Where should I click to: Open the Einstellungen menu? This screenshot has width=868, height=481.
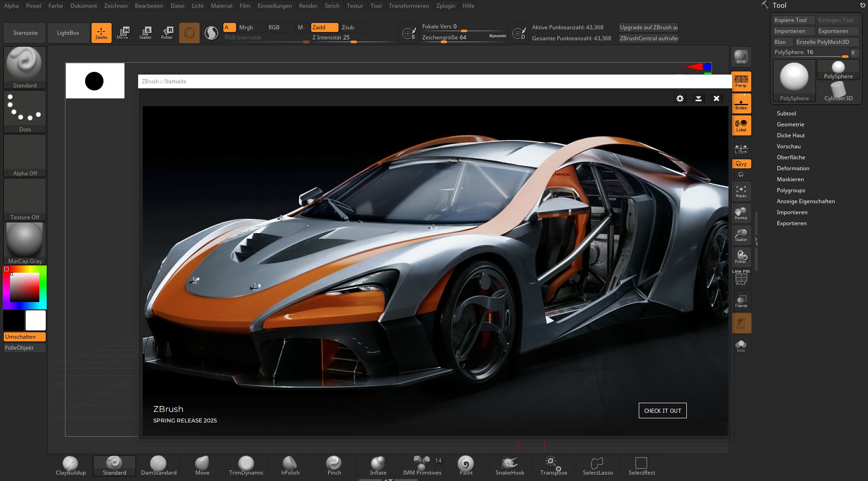click(x=274, y=6)
